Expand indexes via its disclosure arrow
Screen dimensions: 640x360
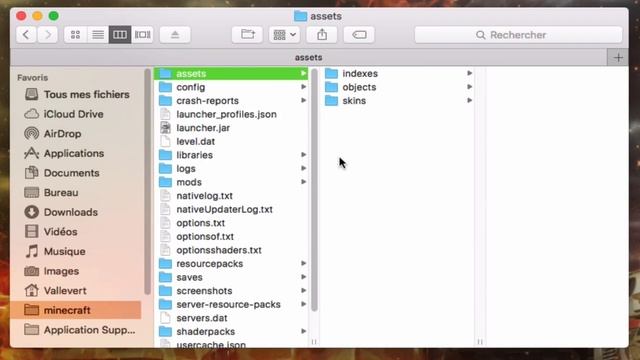click(469, 73)
